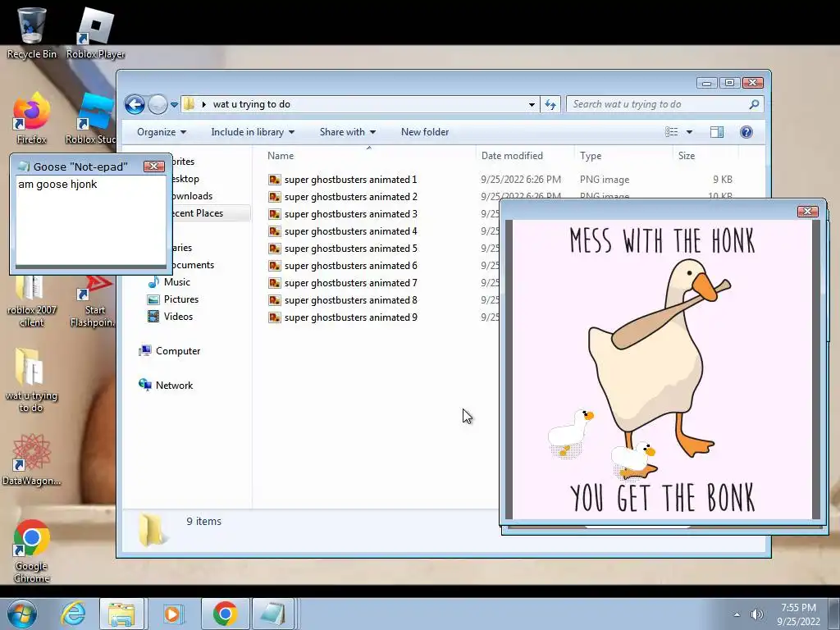Click the New folder button
Screen dimensions: 840x630
tap(425, 132)
